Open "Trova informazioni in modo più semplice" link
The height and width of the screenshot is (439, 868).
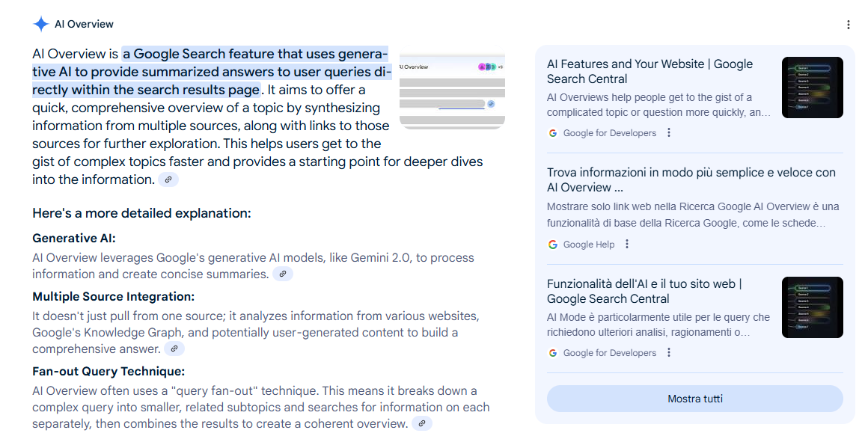pyautogui.click(x=691, y=180)
